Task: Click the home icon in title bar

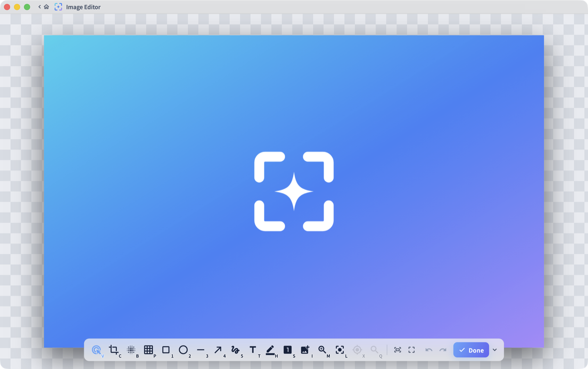Action: click(x=46, y=7)
